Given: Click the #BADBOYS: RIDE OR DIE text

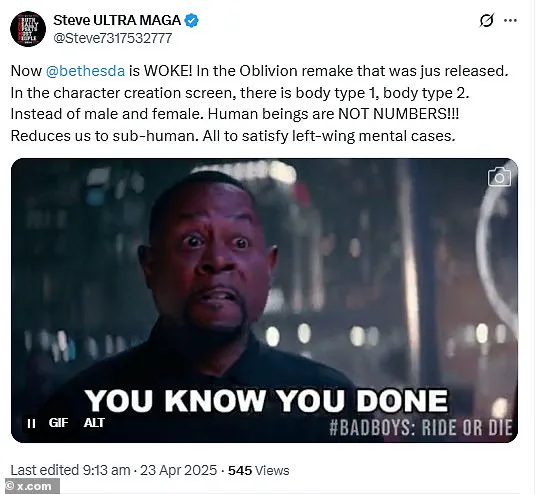Looking at the screenshot, I should click(421, 427).
